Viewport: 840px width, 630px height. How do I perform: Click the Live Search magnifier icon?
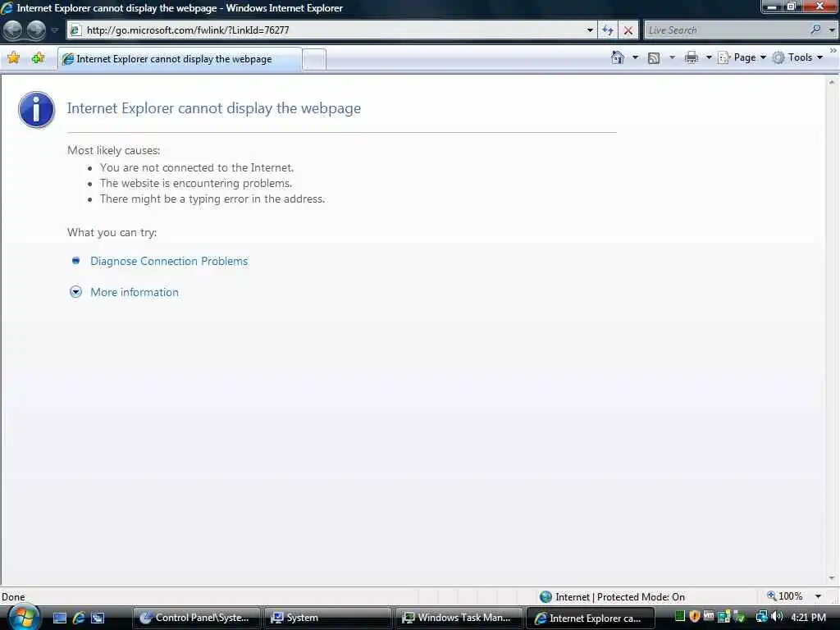coord(816,30)
